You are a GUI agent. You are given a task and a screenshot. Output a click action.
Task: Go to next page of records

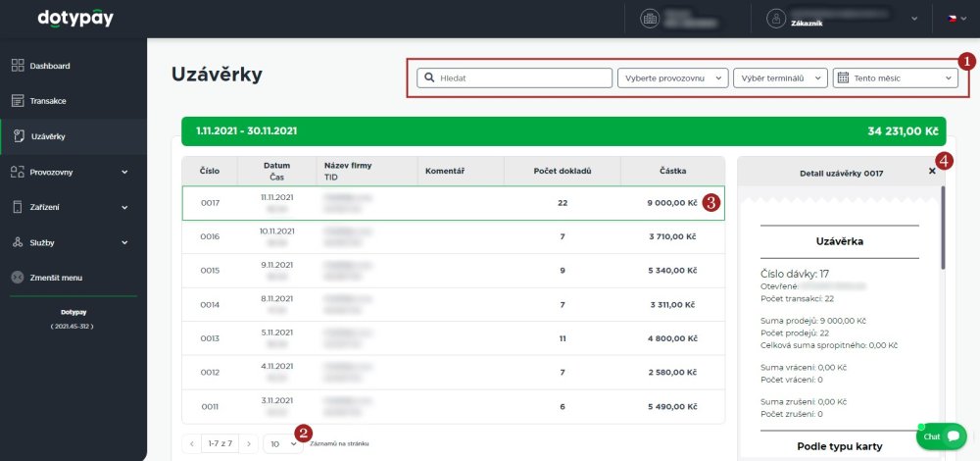249,443
